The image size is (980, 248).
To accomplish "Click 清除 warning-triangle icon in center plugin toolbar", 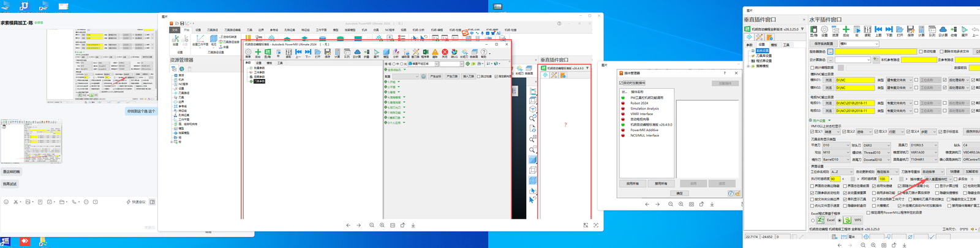I will [x=435, y=53].
